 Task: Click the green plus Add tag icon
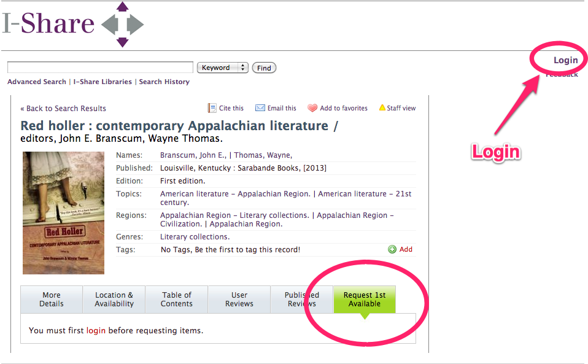pos(392,249)
